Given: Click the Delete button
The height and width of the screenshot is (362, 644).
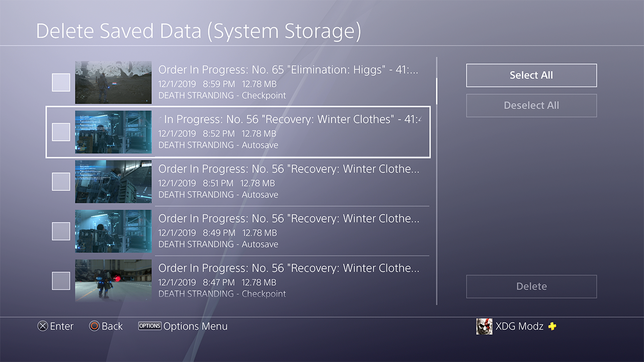Looking at the screenshot, I should click(x=531, y=287).
